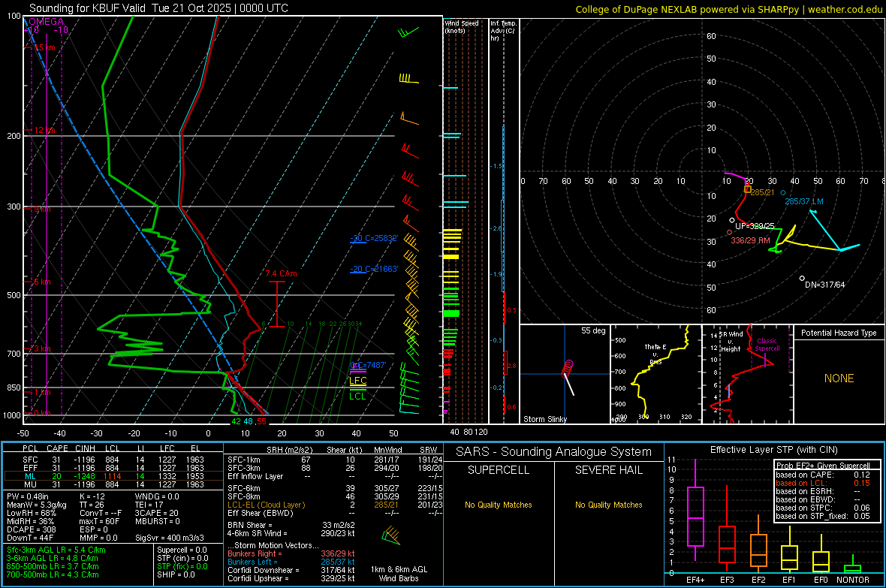Click the 'based on CAPE: 0.12' entry

click(x=822, y=475)
